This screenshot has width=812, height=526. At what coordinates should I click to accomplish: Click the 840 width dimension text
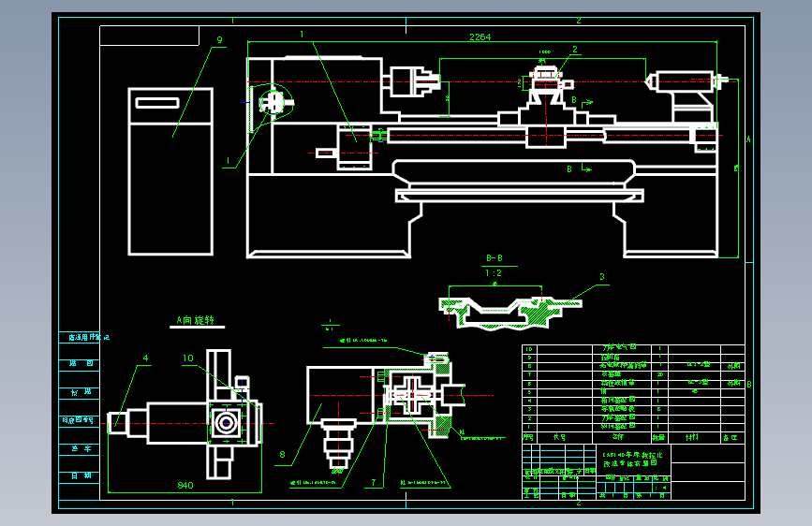click(185, 485)
